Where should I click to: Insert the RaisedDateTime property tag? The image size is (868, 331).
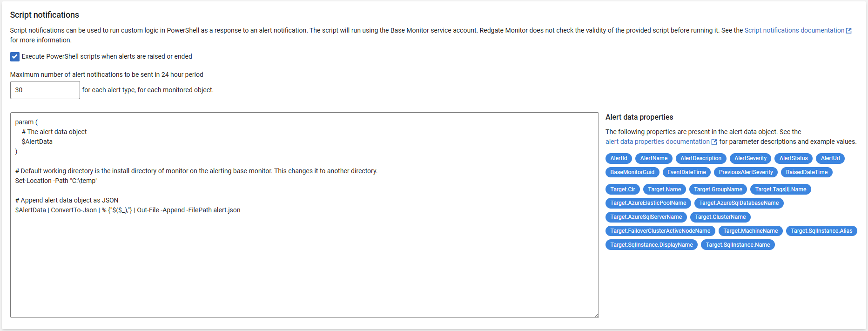pos(807,173)
